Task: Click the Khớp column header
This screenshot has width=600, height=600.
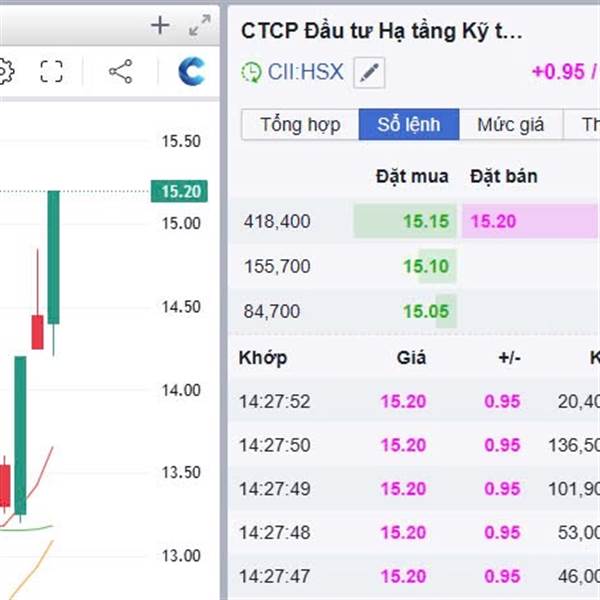Action: [263, 358]
